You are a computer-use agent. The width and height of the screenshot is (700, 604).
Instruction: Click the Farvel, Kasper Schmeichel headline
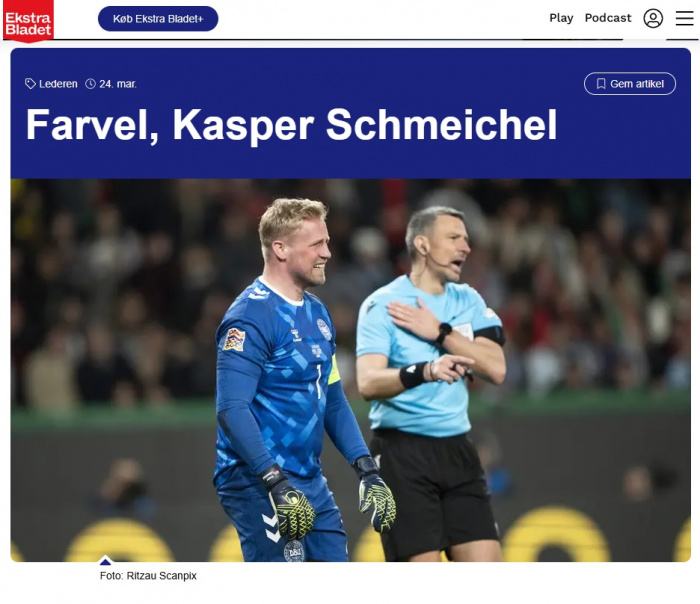pos(292,125)
